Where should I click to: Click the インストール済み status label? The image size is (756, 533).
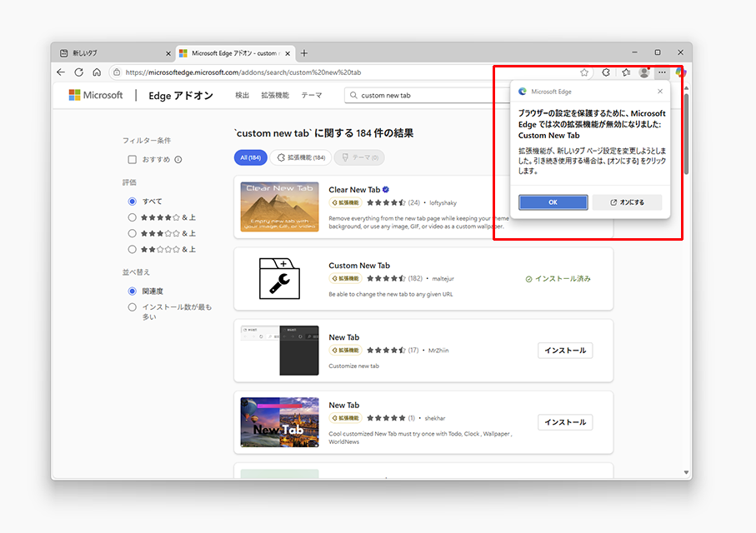[x=558, y=278]
